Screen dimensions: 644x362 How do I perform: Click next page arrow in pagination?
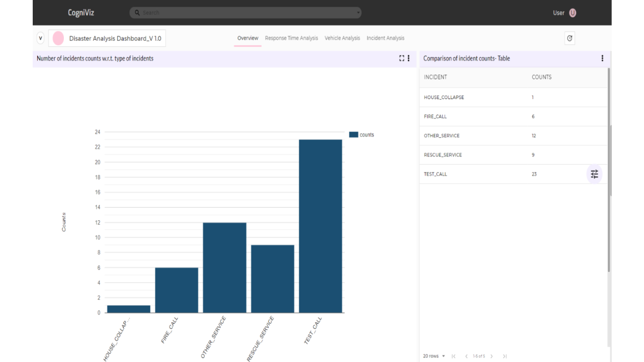coord(492,356)
